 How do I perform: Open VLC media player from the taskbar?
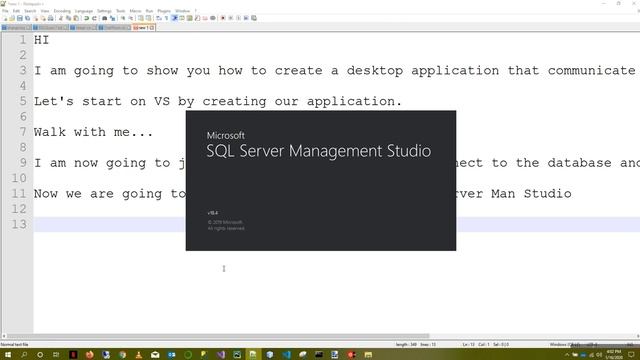coord(139,355)
